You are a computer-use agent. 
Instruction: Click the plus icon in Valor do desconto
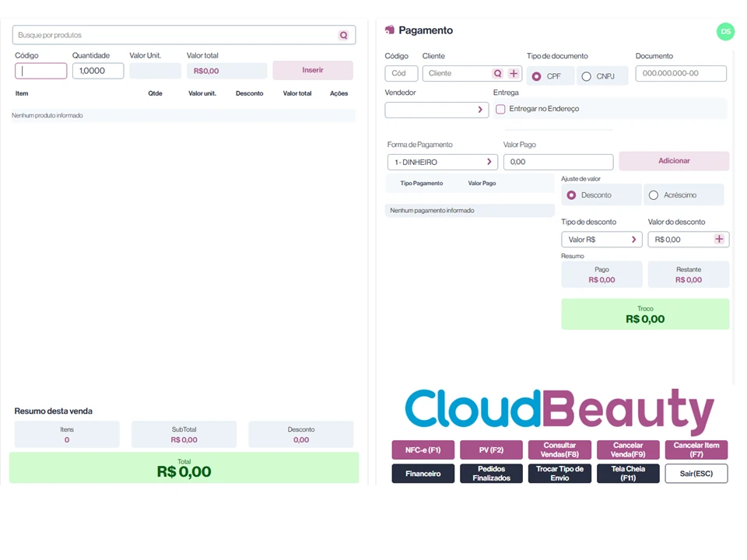click(x=719, y=240)
